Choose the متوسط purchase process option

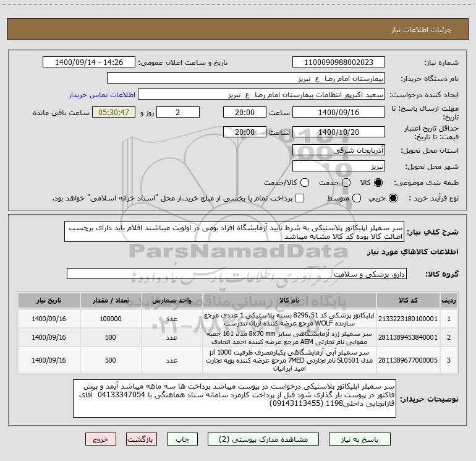pos(357,198)
